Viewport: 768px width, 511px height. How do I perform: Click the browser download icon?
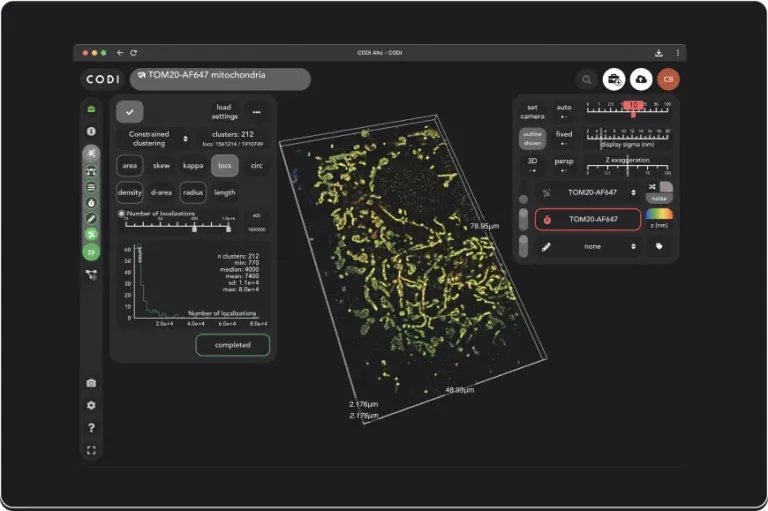pyautogui.click(x=659, y=53)
